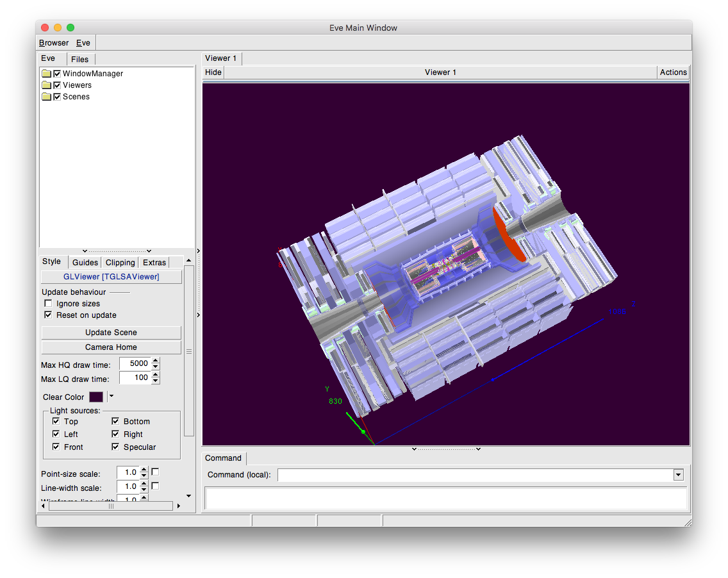Viewport: 728px width, 578px height.
Task: Click the WindowManager folder icon
Action: pos(46,74)
